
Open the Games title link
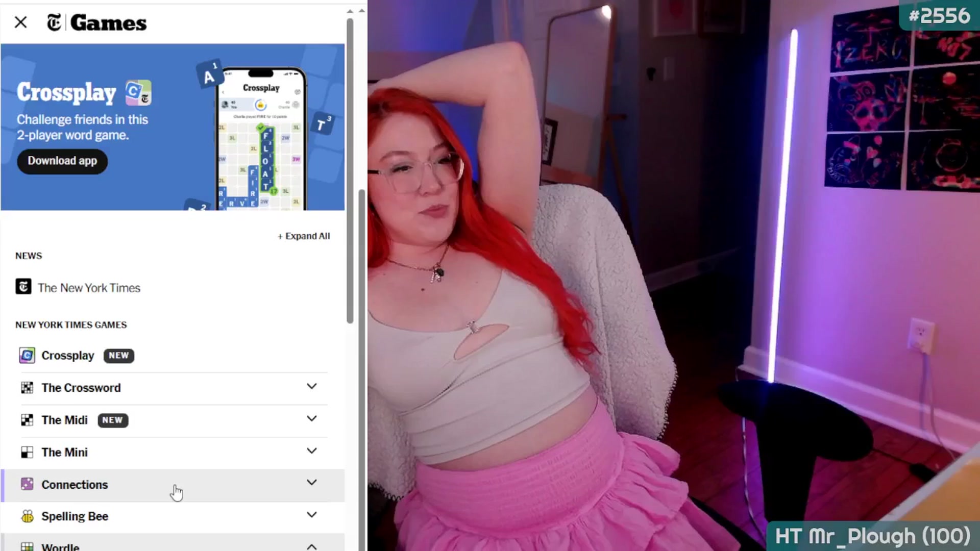[108, 23]
